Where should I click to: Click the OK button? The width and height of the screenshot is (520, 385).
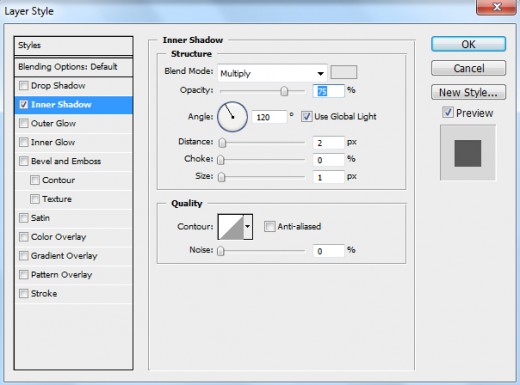(468, 44)
